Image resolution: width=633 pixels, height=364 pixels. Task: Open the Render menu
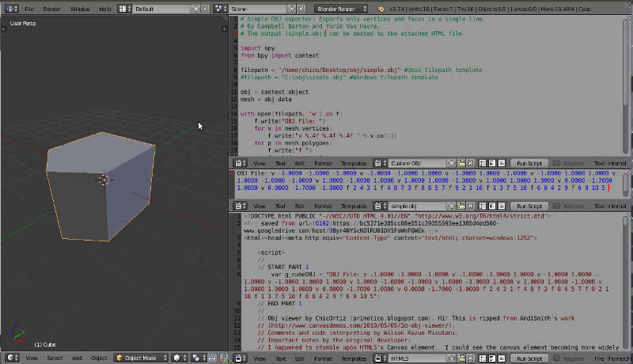click(x=51, y=9)
